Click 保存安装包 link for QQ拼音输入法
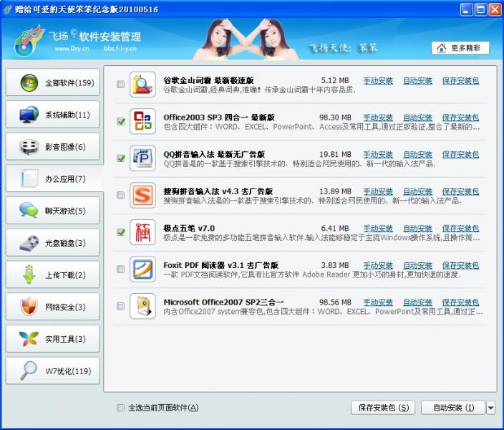Viewport: 504px width, 430px height. [460, 155]
